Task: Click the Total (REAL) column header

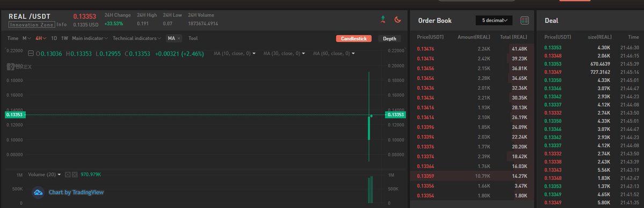Action: click(x=513, y=36)
